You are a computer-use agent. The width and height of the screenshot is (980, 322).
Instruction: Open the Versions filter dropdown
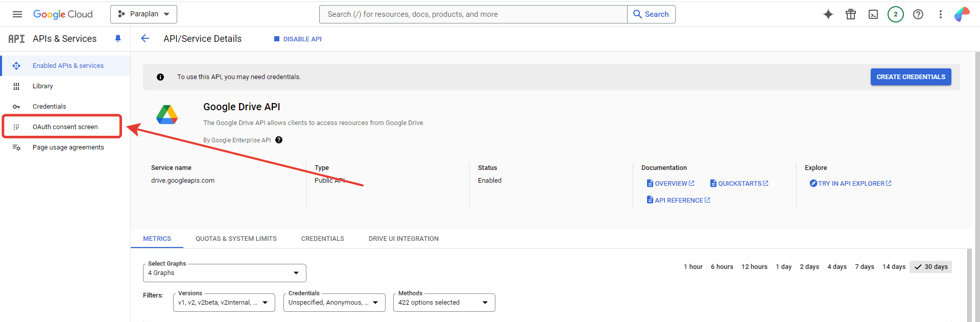[x=224, y=303]
